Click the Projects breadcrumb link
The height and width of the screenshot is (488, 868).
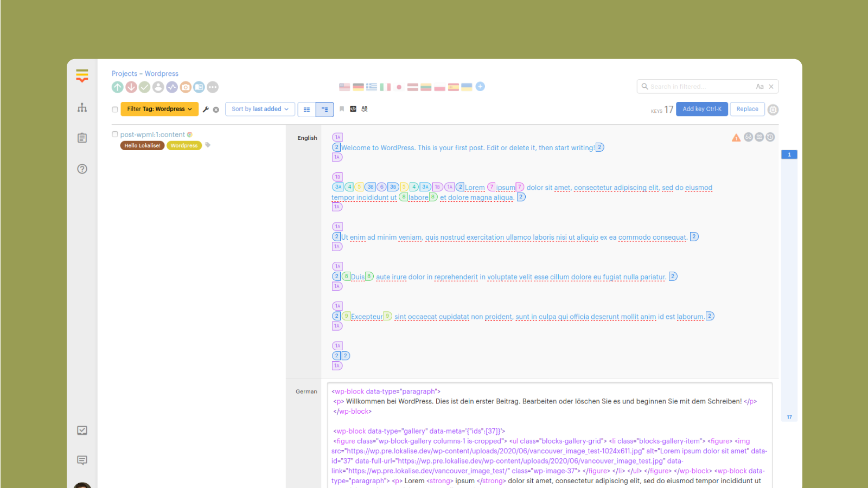coord(124,74)
